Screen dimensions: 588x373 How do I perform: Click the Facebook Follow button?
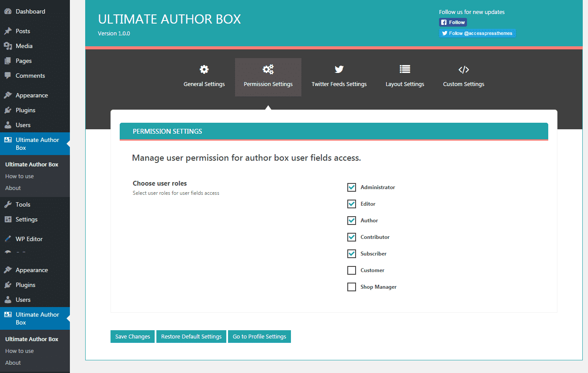point(453,22)
